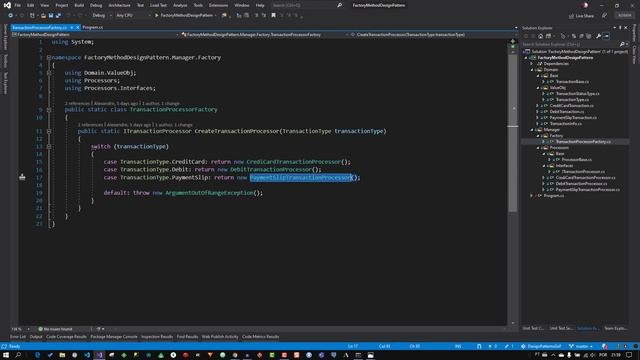640x360 pixels.
Task: Expand the Dependencies node
Action: (532, 64)
